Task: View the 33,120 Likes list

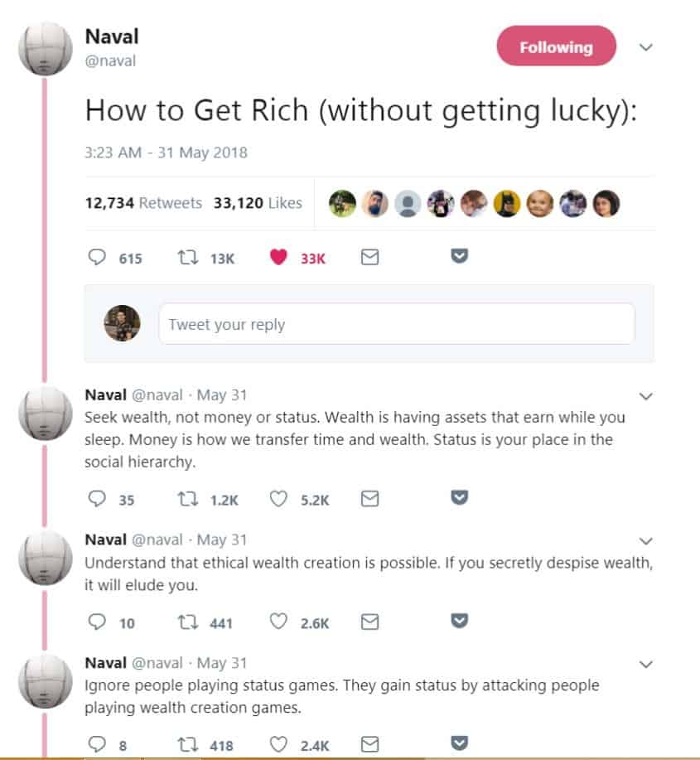Action: pyautogui.click(x=258, y=202)
